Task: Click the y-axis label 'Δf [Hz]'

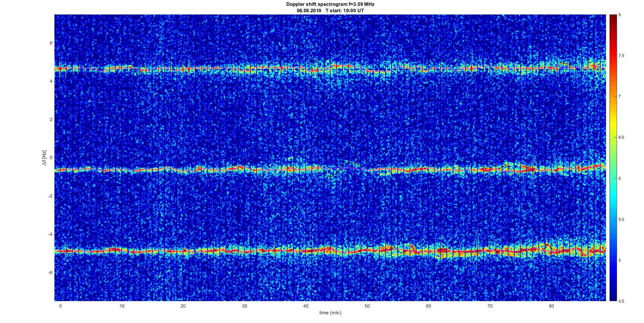Action: [44, 158]
